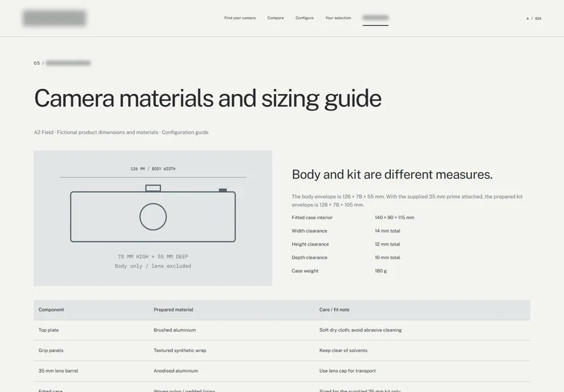Open the Configure nav item
This screenshot has height=392, width=564.
[x=304, y=18]
